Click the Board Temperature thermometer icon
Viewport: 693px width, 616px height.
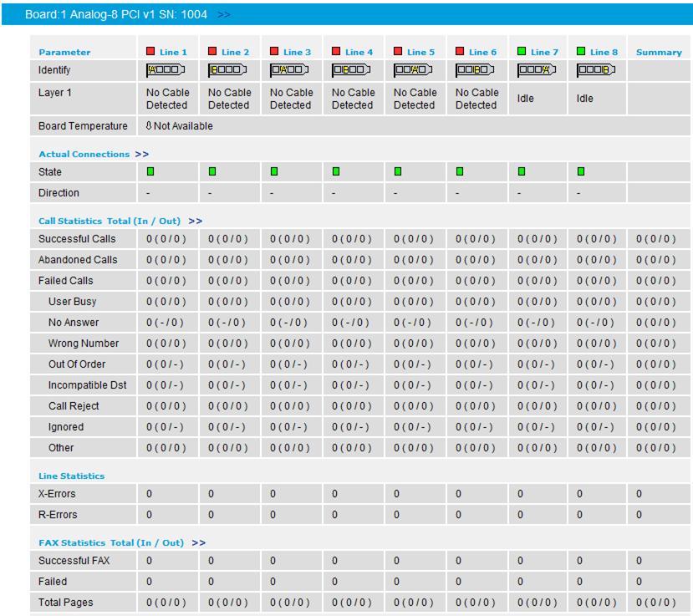tap(149, 126)
